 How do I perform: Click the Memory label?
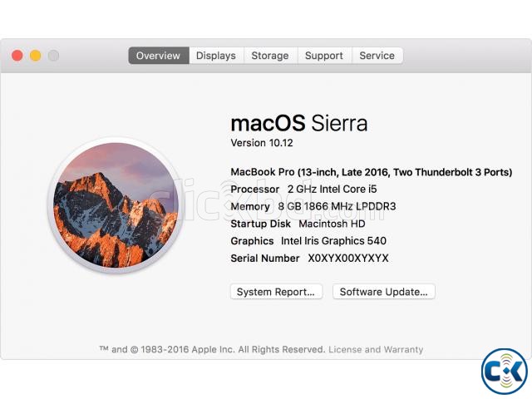tap(250, 206)
